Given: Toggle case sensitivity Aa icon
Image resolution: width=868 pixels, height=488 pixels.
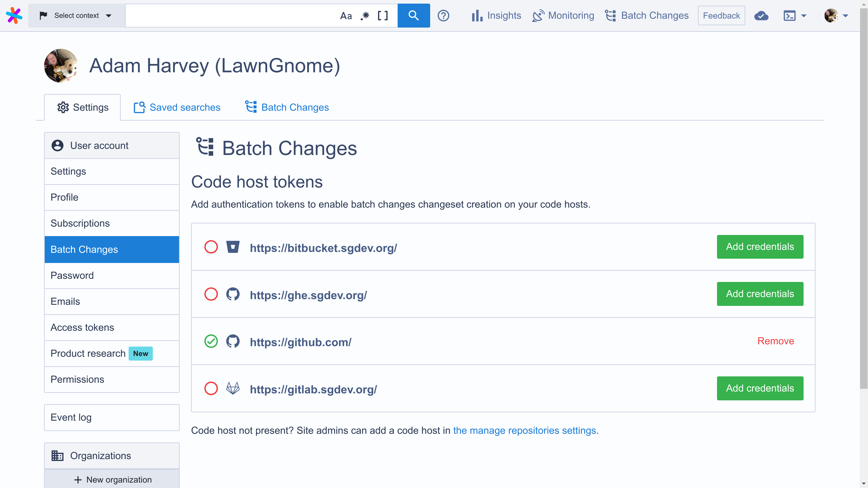Looking at the screenshot, I should [346, 16].
